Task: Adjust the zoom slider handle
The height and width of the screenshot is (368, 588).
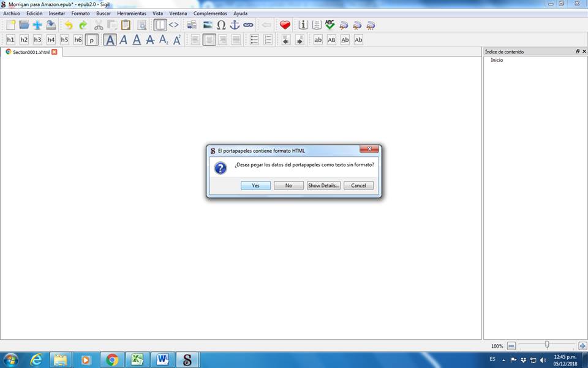Action: 547,346
